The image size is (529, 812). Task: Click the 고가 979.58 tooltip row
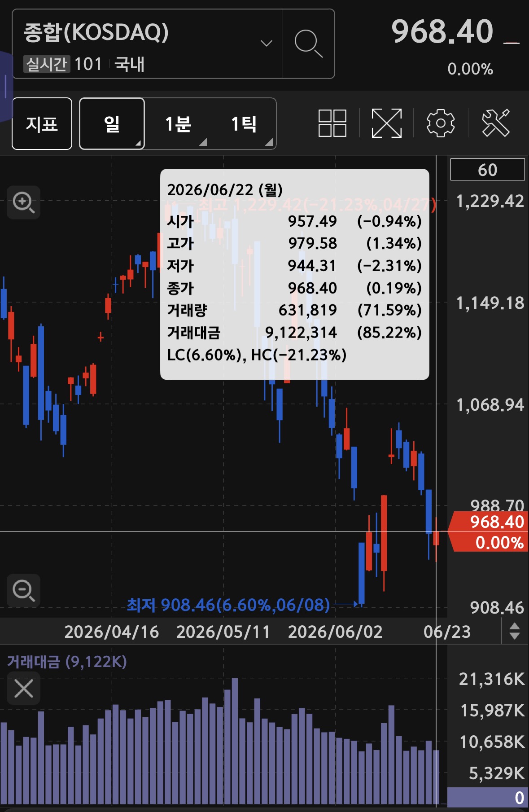pyautogui.click(x=294, y=243)
